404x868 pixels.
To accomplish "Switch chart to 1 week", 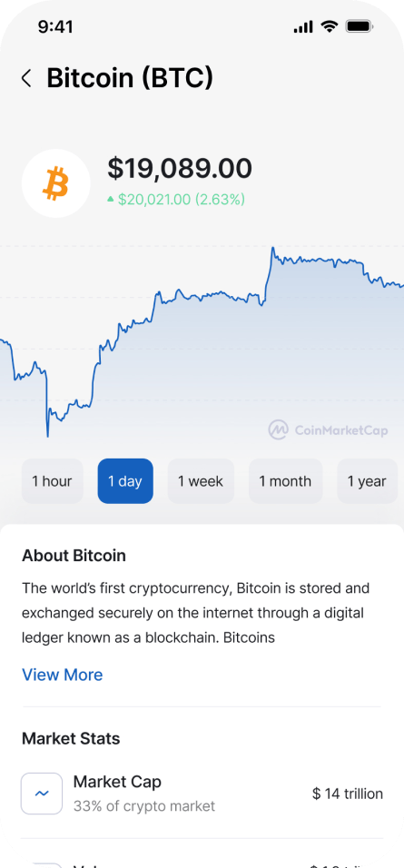I will [x=201, y=481].
